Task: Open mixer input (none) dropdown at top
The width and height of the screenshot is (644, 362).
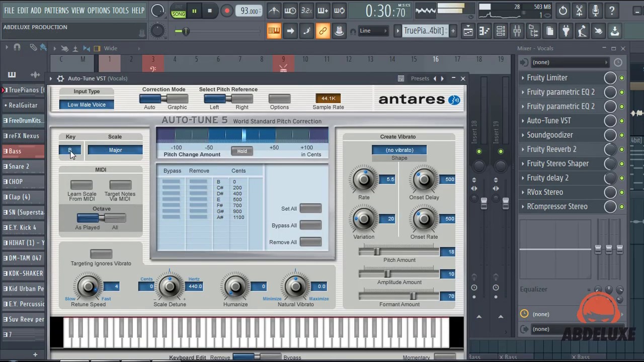Action: [570, 62]
